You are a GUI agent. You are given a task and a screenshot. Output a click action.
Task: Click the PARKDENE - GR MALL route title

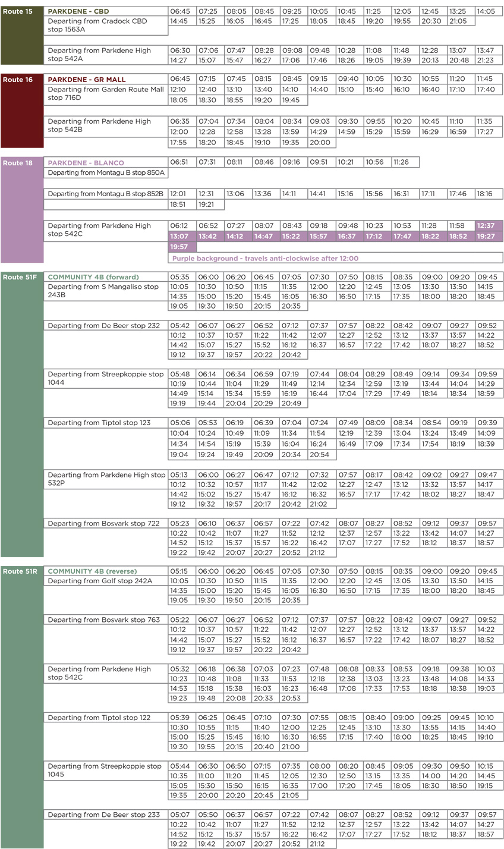(86, 79)
